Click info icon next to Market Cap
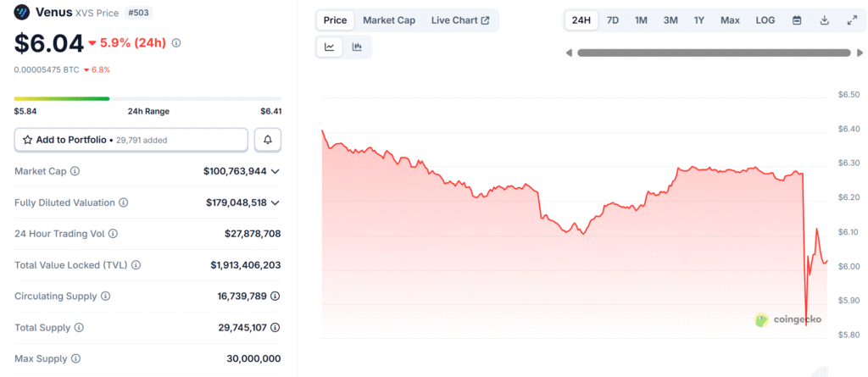This screenshot has width=868, height=377. (75, 171)
